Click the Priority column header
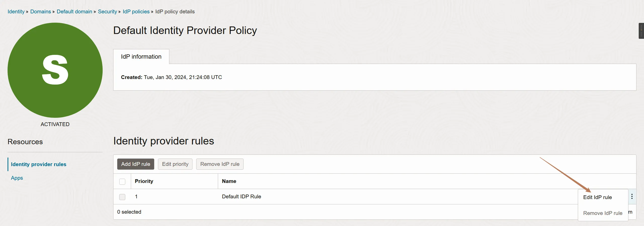The image size is (644, 226). (144, 181)
